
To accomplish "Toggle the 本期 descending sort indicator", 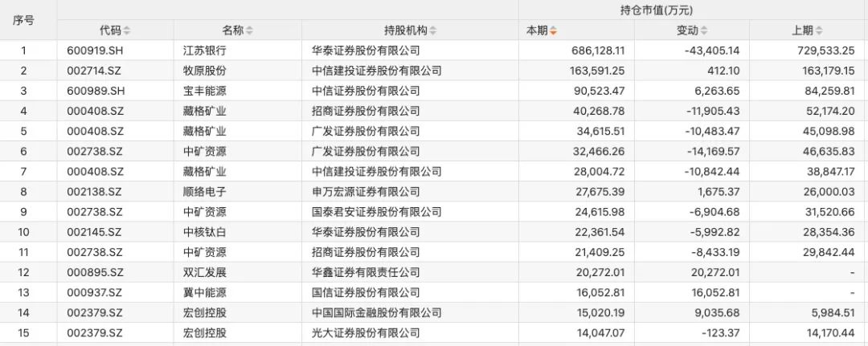I will point(553,31).
